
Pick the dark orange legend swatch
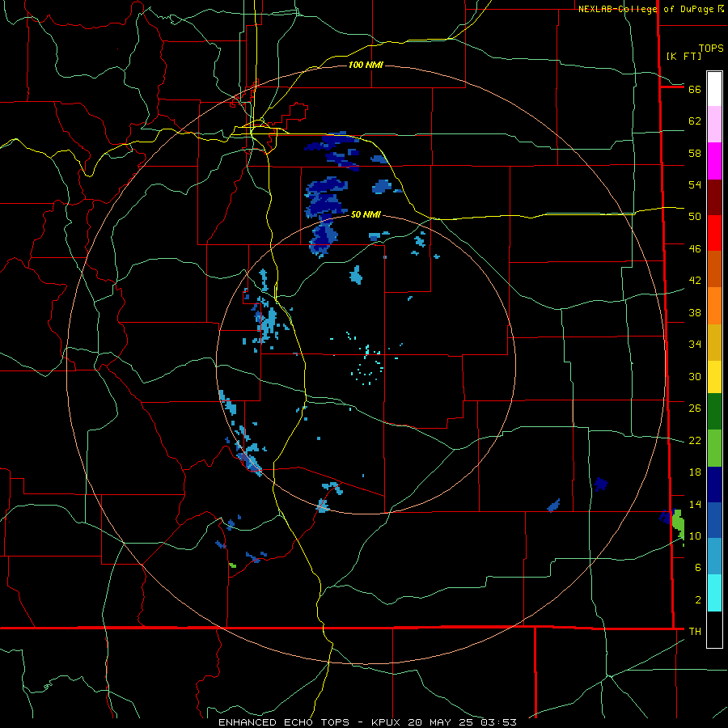(x=714, y=269)
